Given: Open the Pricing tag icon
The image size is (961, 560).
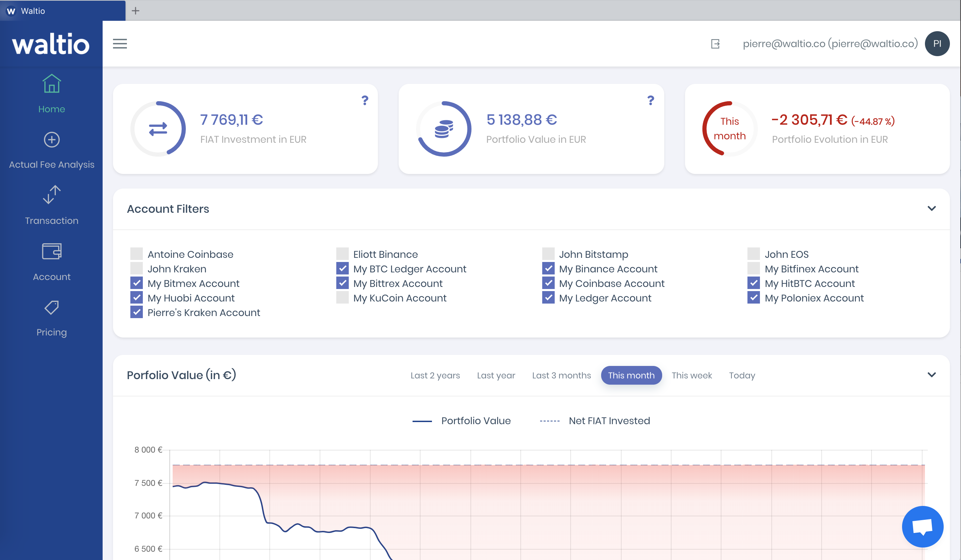Looking at the screenshot, I should [51, 307].
